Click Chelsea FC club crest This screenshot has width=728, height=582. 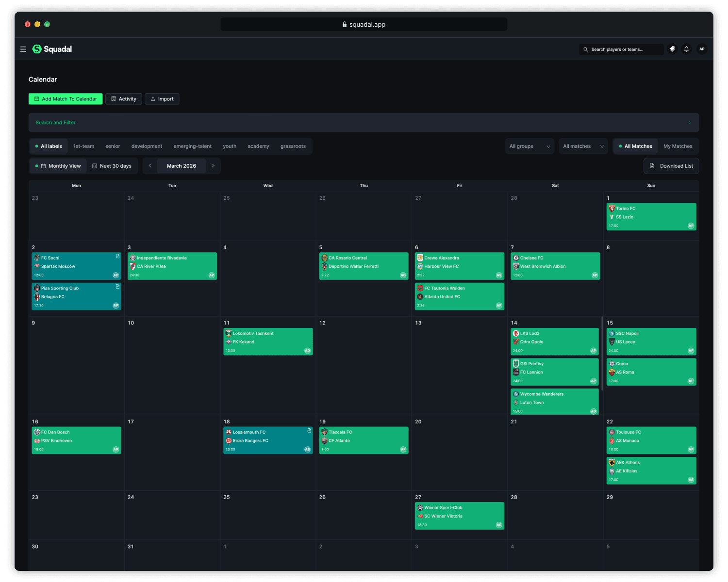coord(516,258)
